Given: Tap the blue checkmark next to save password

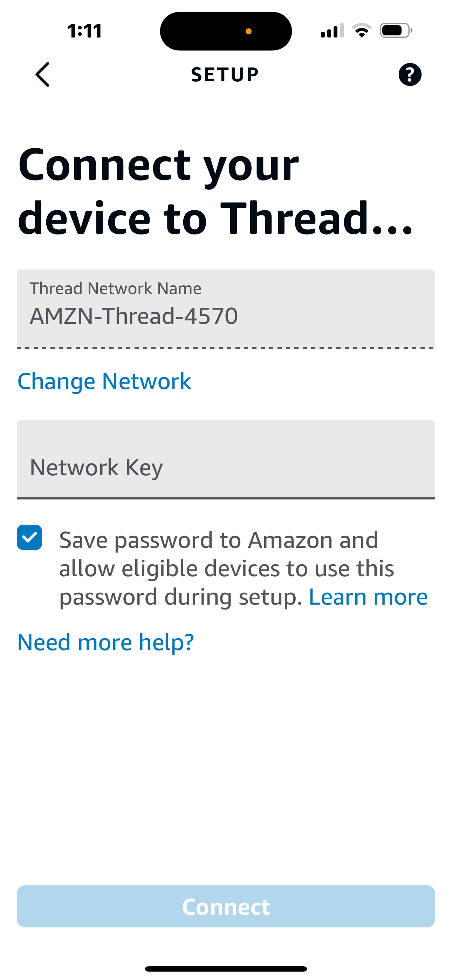Looking at the screenshot, I should tap(30, 538).
